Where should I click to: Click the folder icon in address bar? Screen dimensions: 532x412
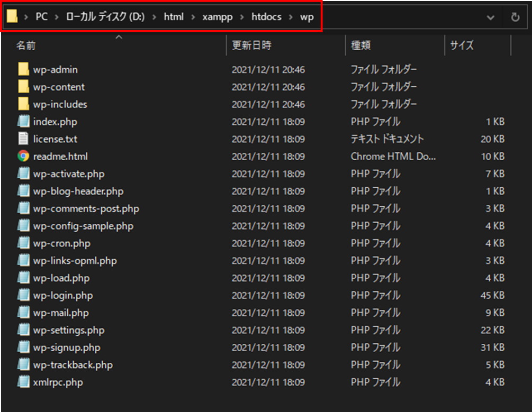12,17
